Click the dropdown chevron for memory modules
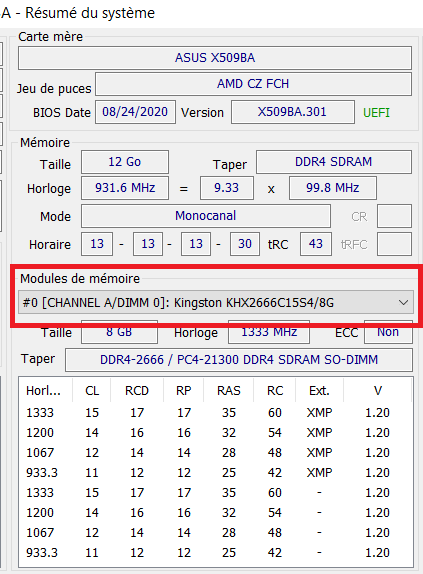Screen dimensions: 423x574 (403, 303)
